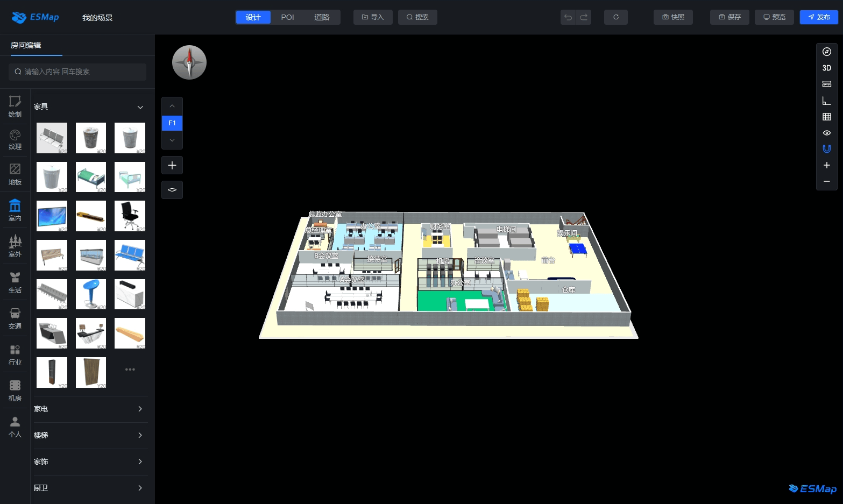Collapse the 家具 furniture section

coord(140,107)
